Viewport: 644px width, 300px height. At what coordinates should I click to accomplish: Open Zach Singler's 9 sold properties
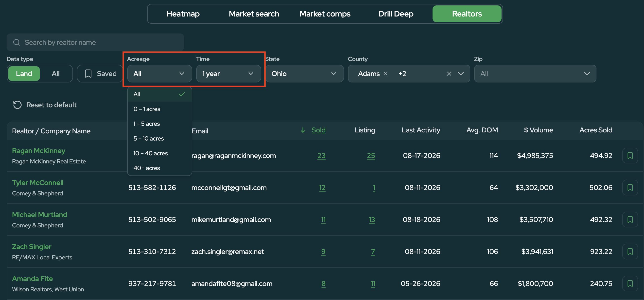(323, 251)
